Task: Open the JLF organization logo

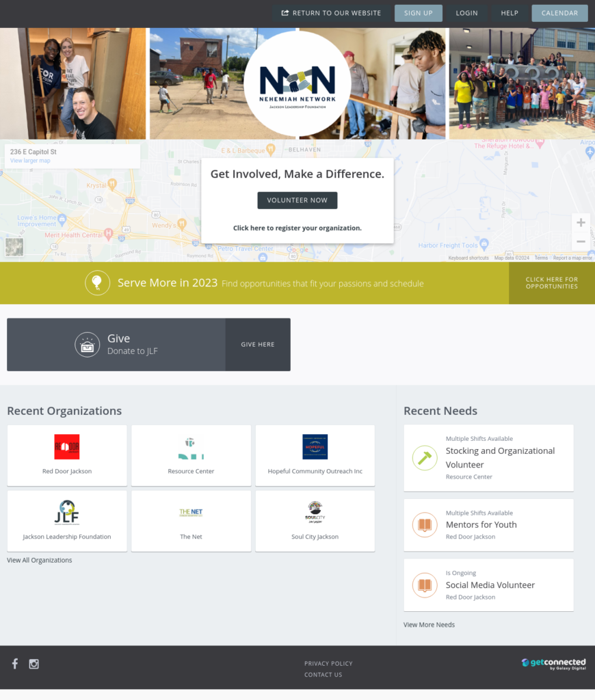Action: tap(66, 512)
